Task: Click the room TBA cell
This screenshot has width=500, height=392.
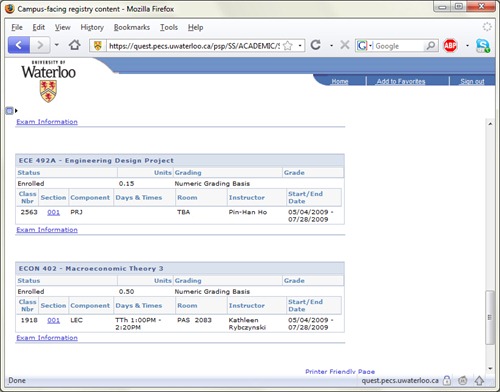Action: [x=183, y=212]
